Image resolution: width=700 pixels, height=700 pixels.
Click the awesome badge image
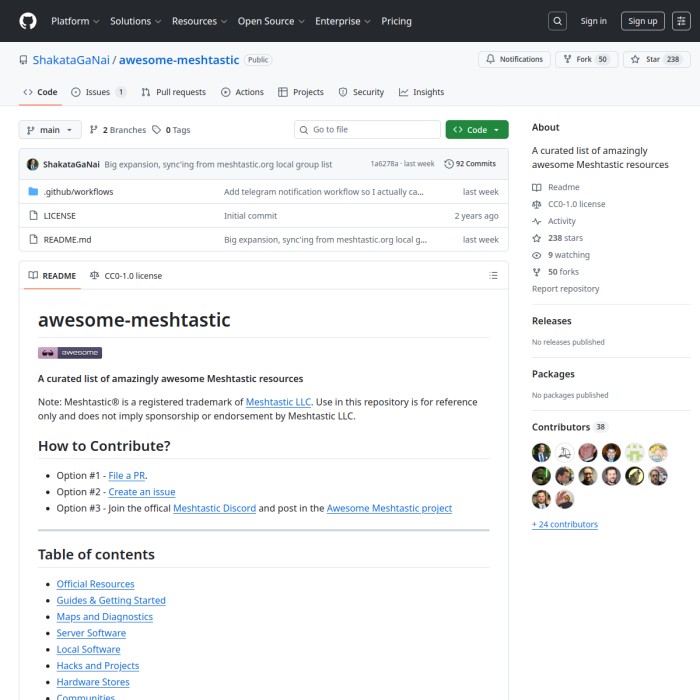[70, 352]
